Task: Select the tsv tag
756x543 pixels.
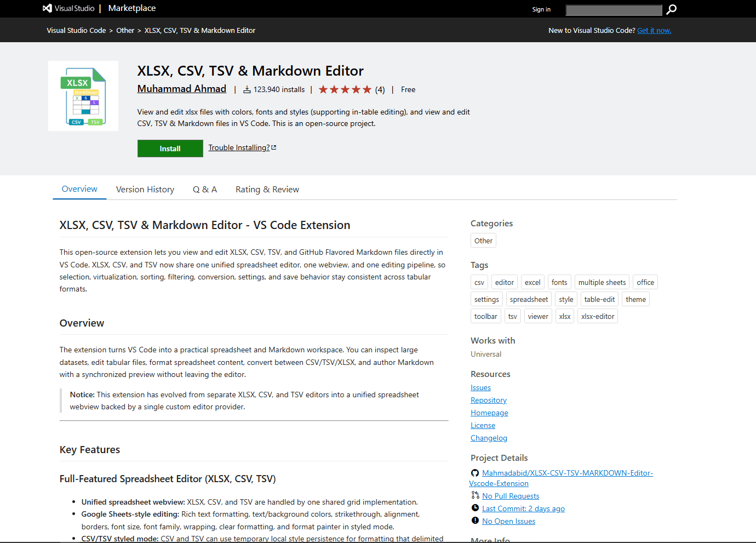Action: pos(513,316)
